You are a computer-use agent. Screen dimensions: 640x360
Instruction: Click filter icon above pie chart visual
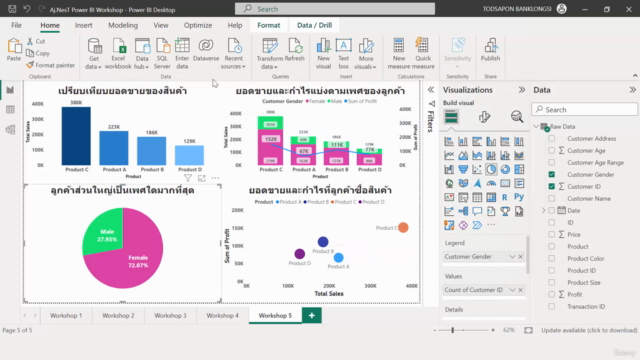(x=188, y=178)
